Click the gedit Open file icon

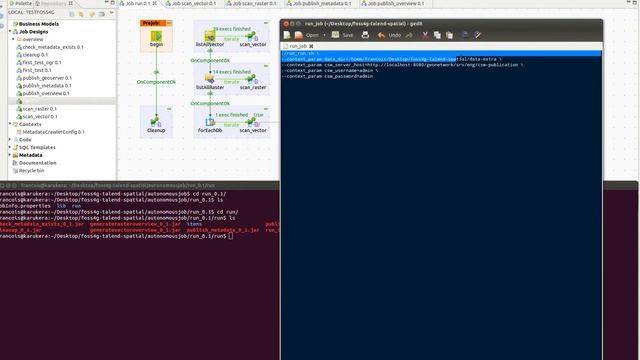299,36
